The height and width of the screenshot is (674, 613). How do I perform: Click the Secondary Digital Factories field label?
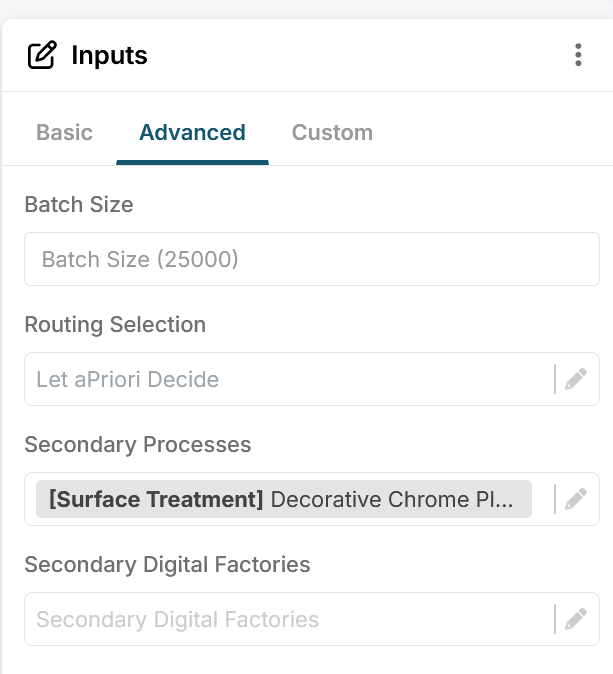coord(167,564)
